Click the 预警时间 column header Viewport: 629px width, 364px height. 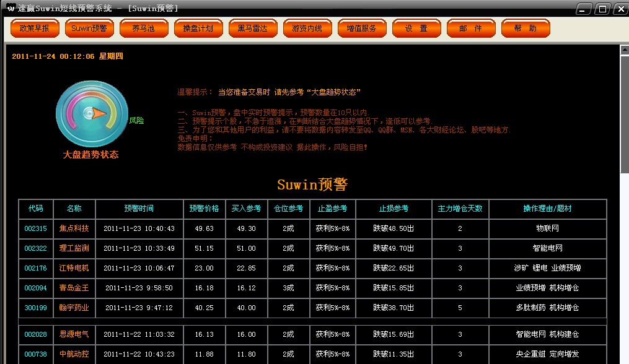139,209
